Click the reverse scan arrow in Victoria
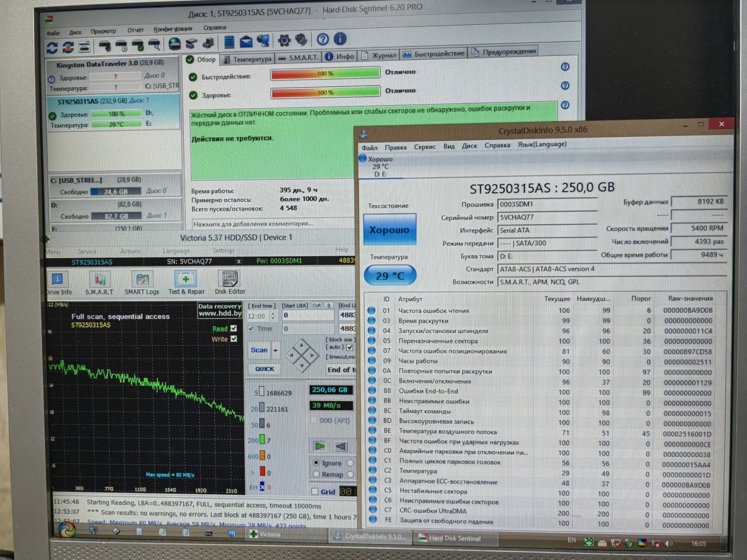747x560 pixels. pos(341,446)
